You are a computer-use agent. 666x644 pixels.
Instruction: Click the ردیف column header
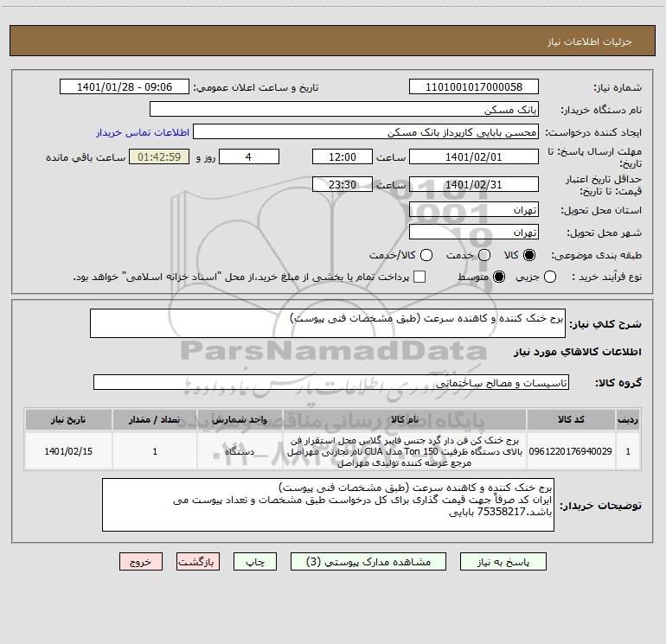pos(628,419)
